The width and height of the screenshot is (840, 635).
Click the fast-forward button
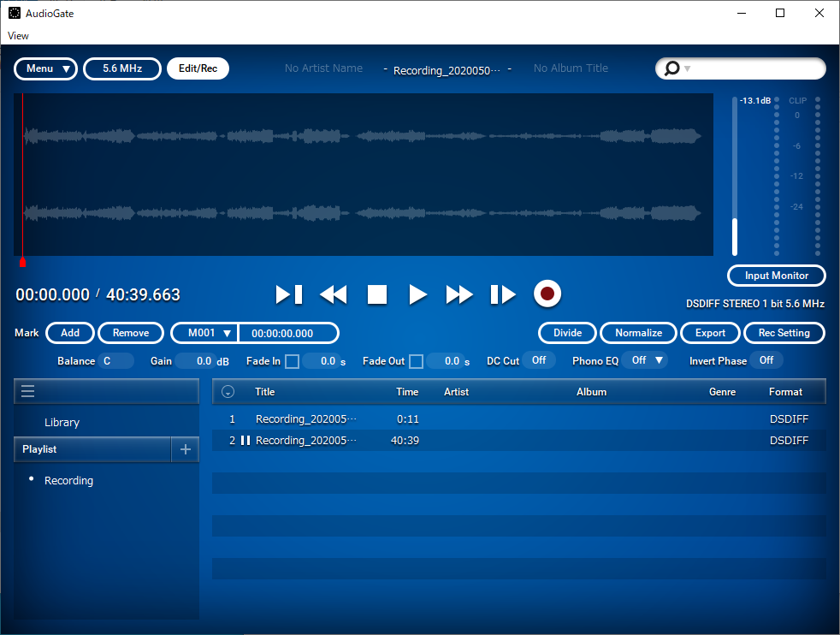[459, 294]
